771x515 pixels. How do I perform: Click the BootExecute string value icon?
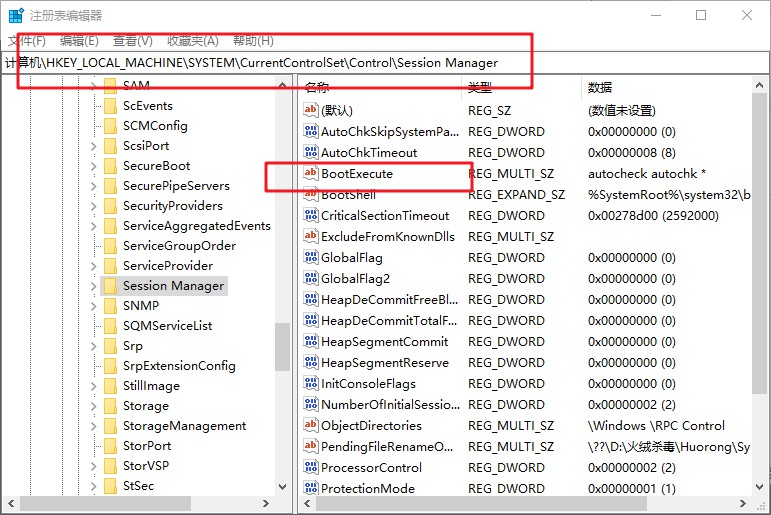[310, 174]
